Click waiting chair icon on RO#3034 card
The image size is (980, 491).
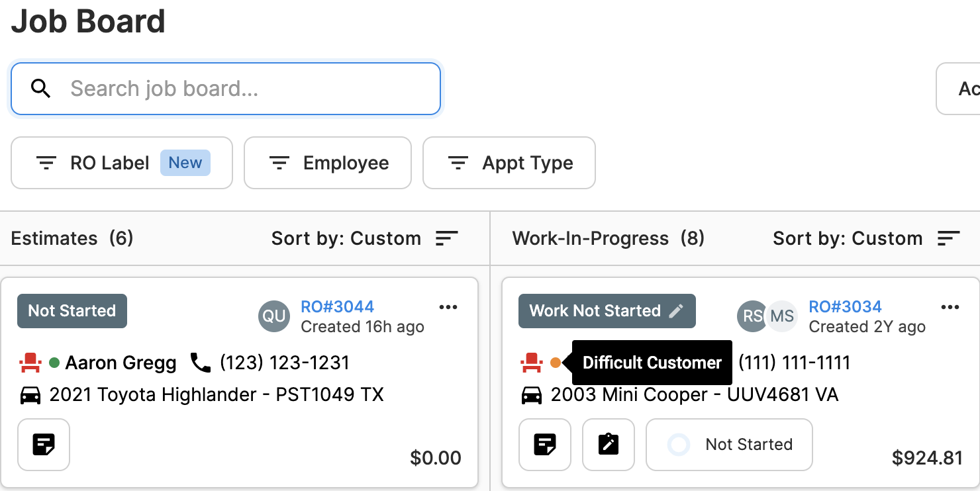[531, 363]
